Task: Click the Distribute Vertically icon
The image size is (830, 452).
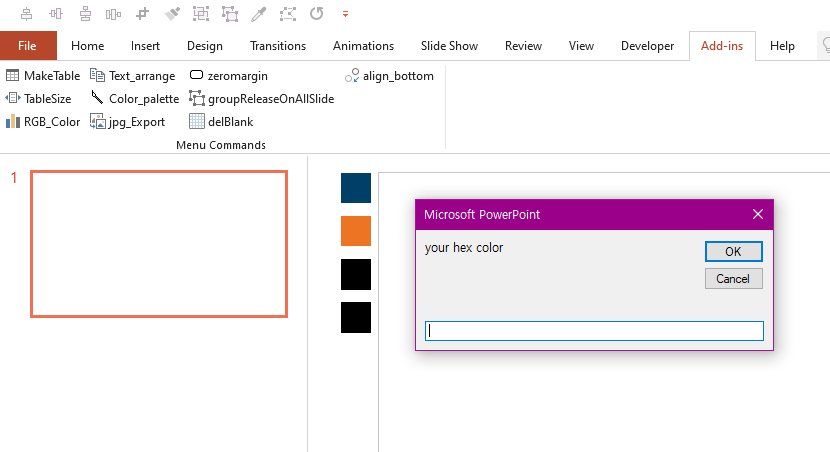Action: point(85,14)
